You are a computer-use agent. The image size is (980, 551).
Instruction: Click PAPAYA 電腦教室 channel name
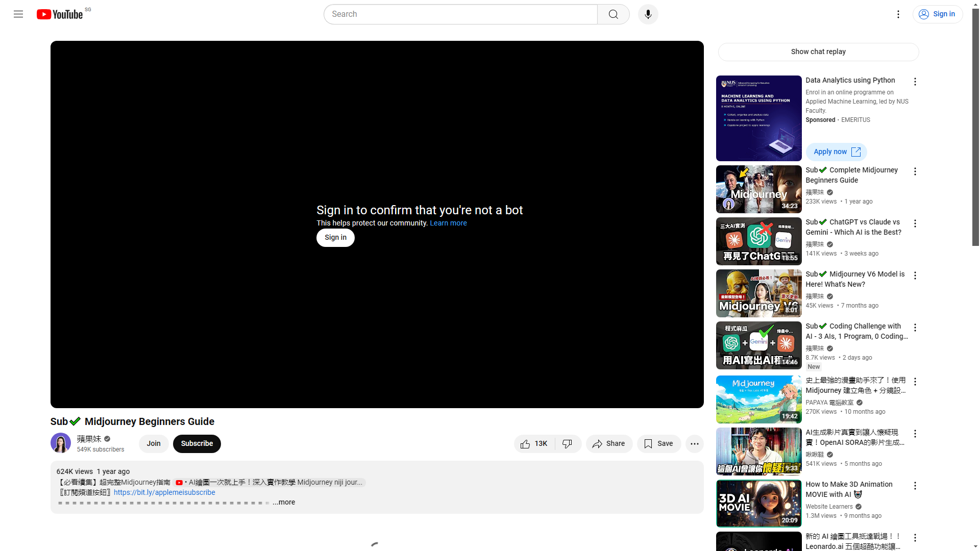click(829, 403)
